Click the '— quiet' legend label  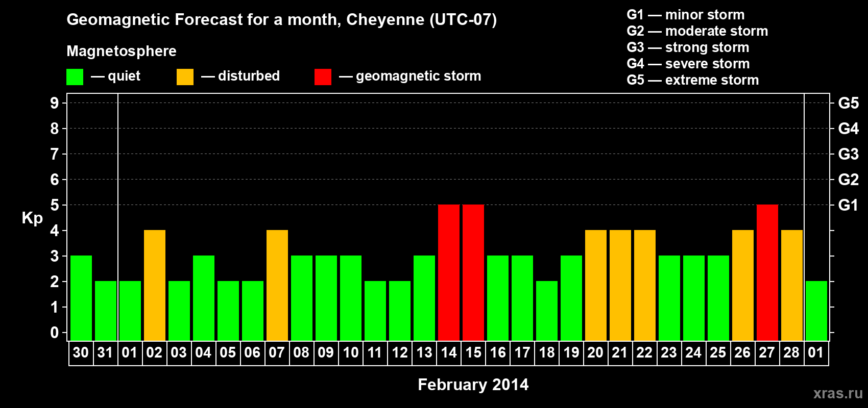pyautogui.click(x=115, y=76)
